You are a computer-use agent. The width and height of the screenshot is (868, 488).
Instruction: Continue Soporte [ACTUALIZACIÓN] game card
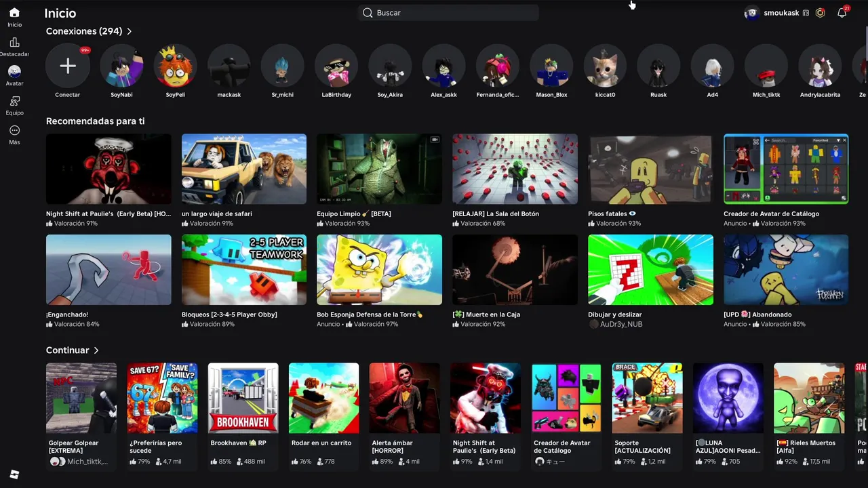tap(648, 416)
